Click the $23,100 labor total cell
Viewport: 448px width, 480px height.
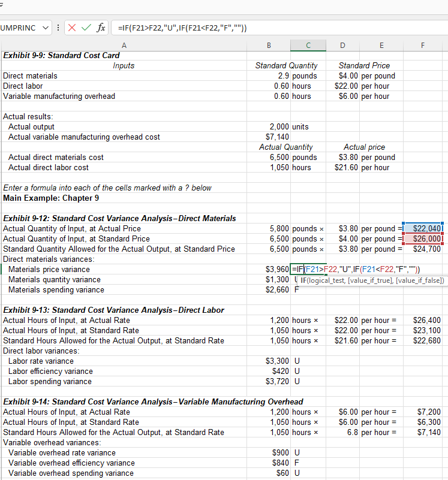(423, 331)
